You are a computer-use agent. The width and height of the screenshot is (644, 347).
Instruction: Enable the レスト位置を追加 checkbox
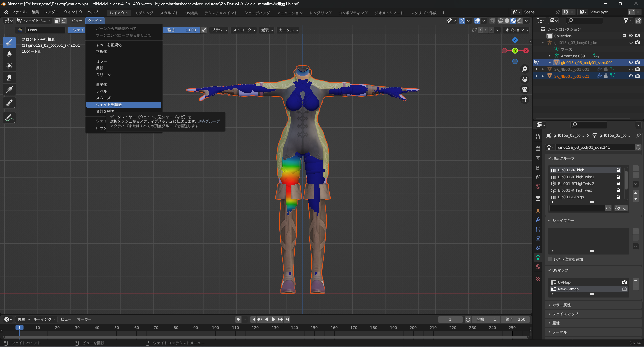[550, 259]
